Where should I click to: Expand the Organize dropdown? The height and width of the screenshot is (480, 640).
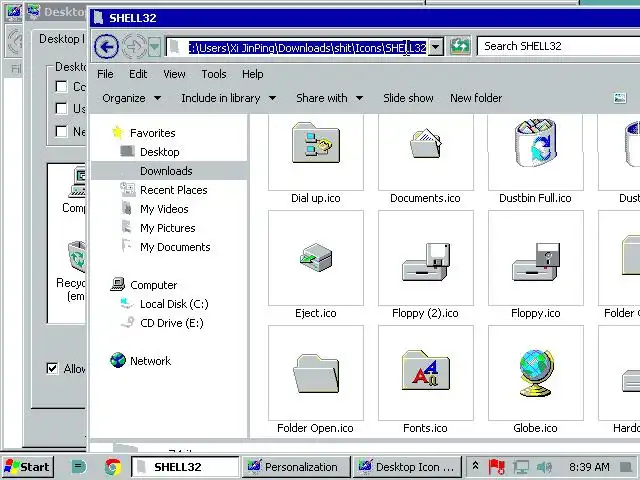(131, 98)
